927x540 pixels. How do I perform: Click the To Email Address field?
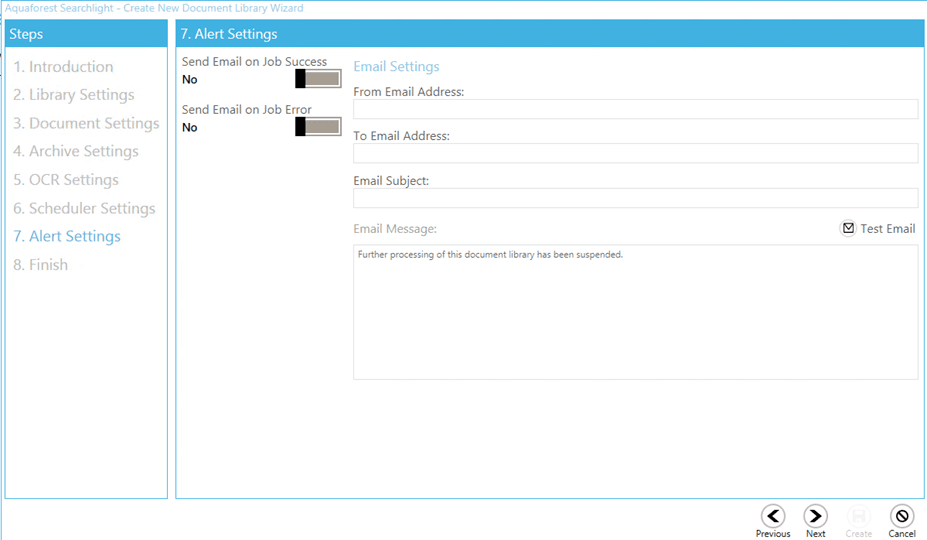click(636, 153)
